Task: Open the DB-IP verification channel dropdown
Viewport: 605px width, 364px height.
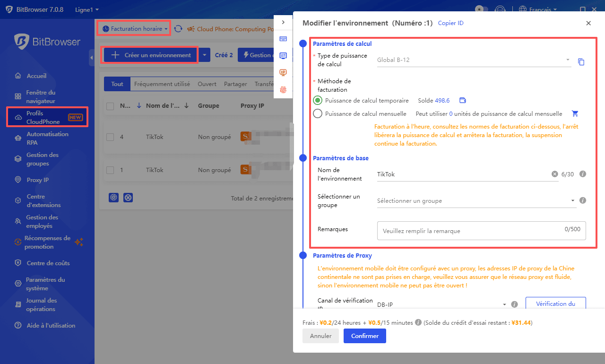Action: (441, 304)
